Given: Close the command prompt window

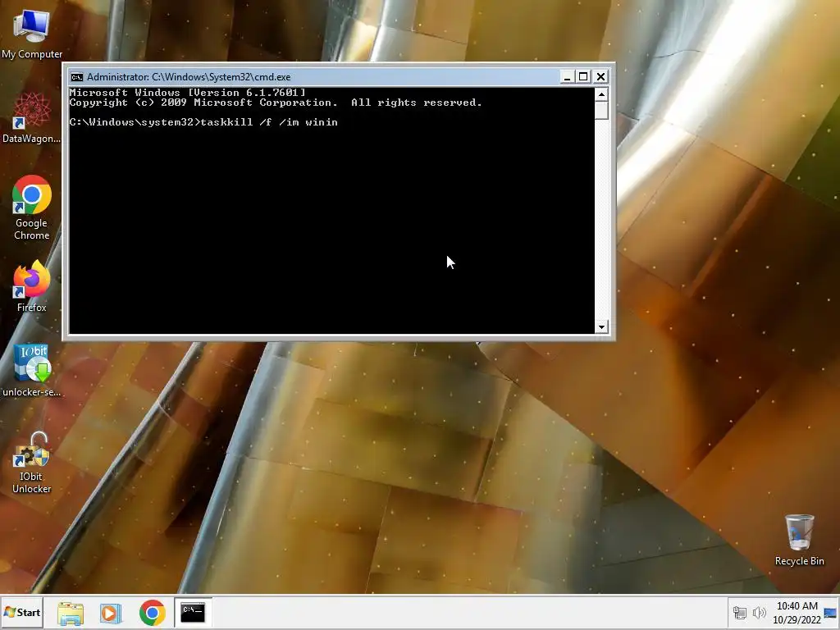Looking at the screenshot, I should click(600, 76).
